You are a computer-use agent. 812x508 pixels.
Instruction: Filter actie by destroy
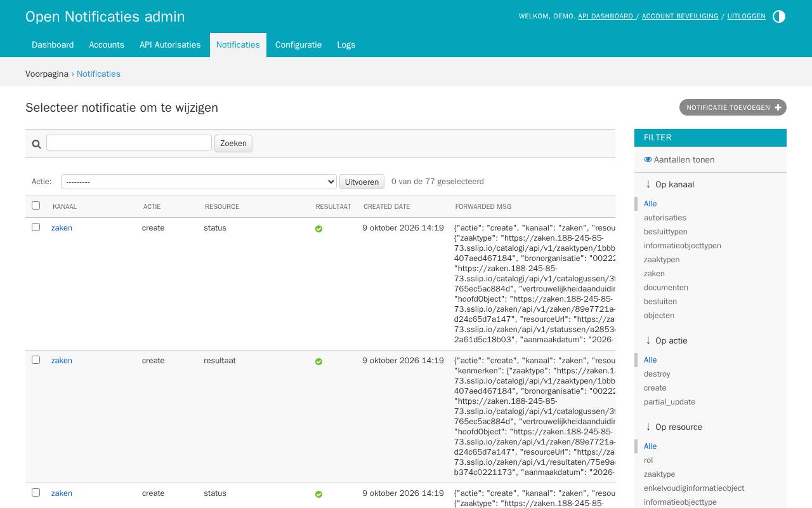click(657, 374)
